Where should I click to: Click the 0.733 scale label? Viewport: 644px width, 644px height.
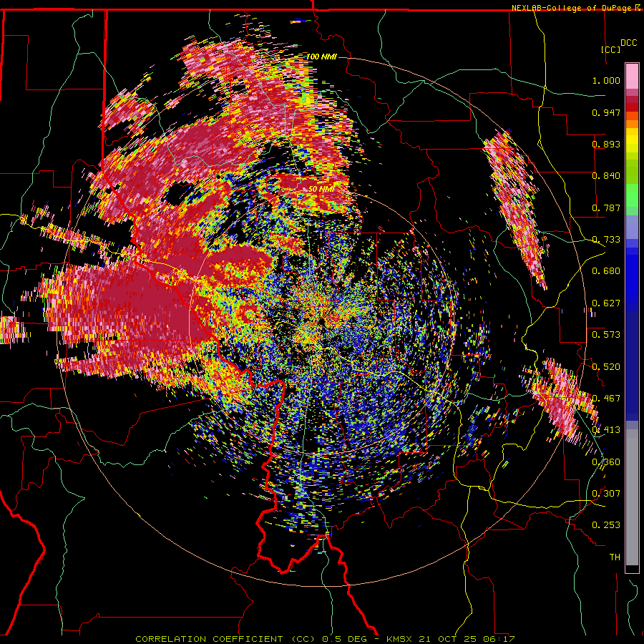[x=606, y=240]
